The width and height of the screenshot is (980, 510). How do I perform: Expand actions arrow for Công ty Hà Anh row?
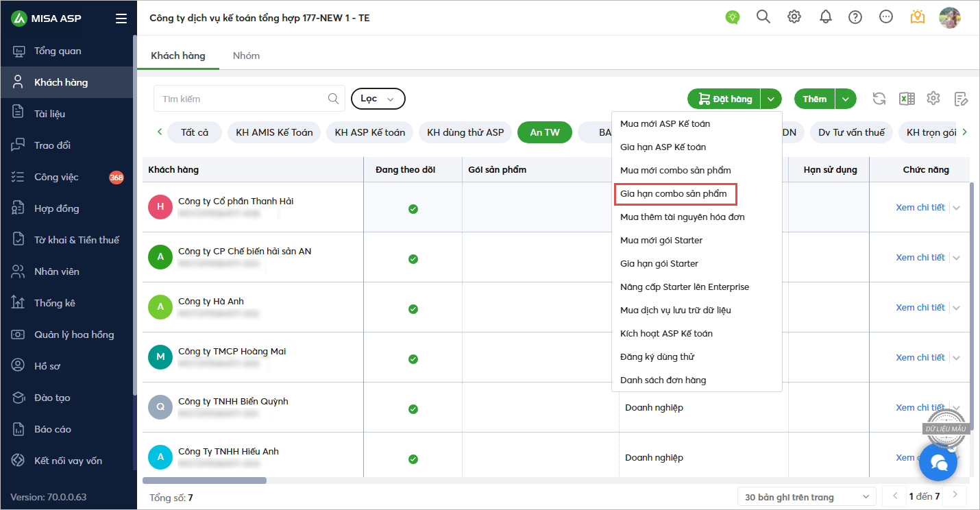coord(957,308)
